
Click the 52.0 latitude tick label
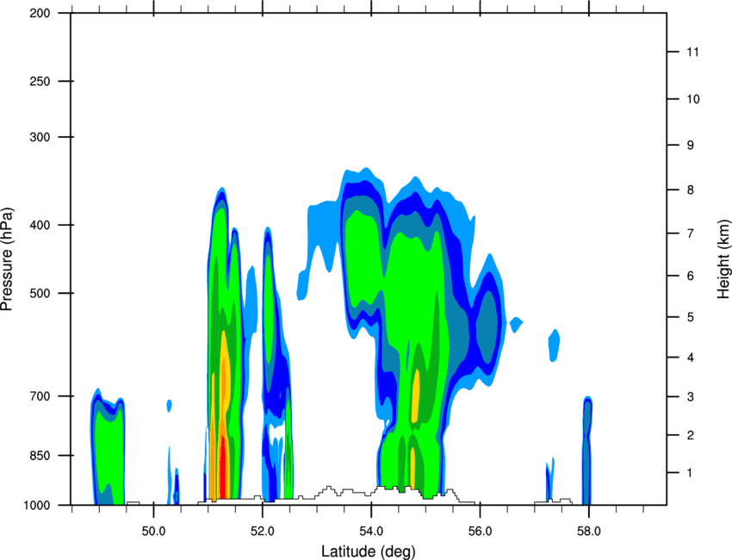(263, 532)
